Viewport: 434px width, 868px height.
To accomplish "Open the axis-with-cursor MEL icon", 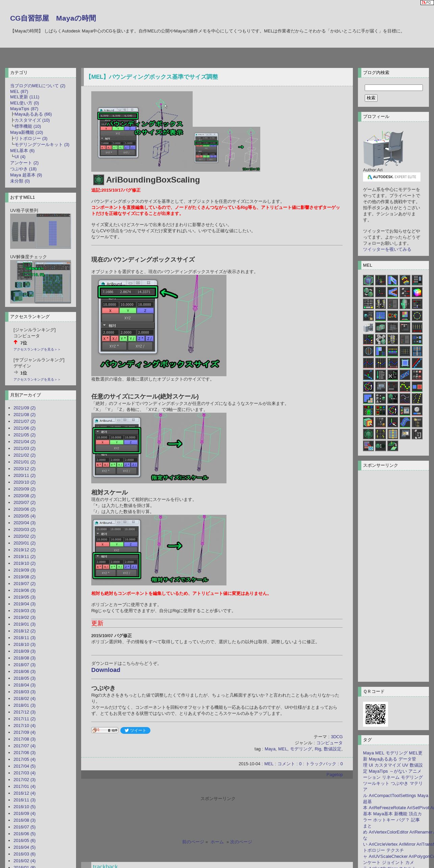I will [x=393, y=422].
